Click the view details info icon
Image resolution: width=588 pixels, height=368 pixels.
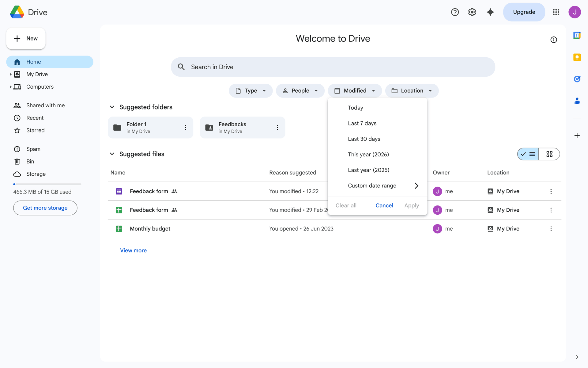pyautogui.click(x=554, y=40)
